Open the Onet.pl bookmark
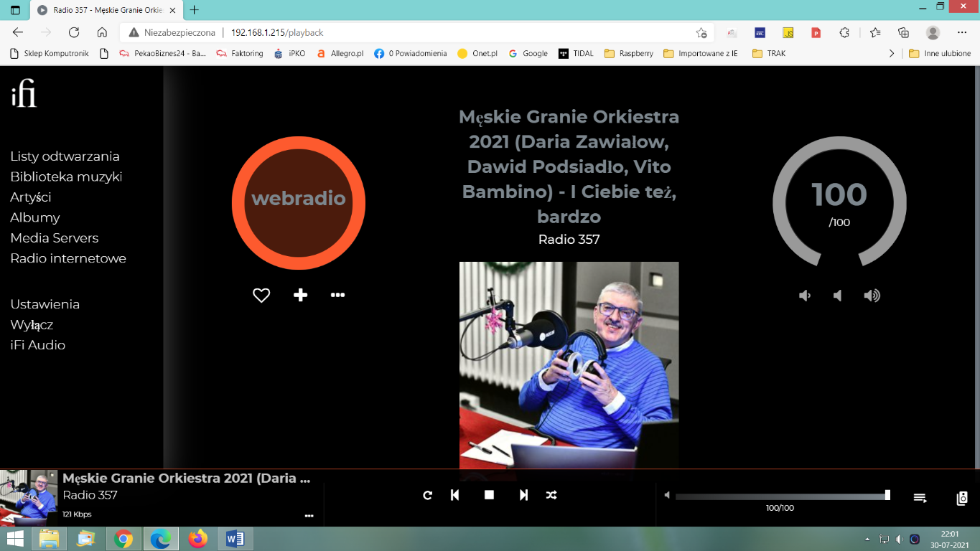 [477, 53]
